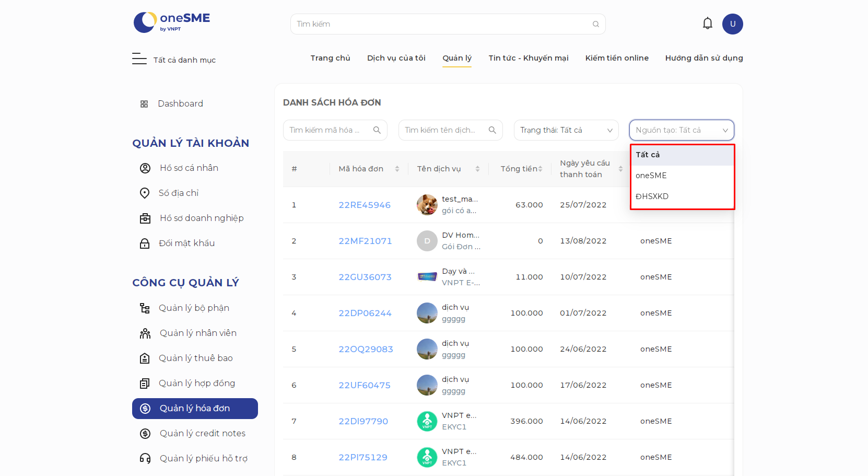This screenshot has width=868, height=476.
Task: Click the Quản lý credit notes icon
Action: click(x=145, y=434)
